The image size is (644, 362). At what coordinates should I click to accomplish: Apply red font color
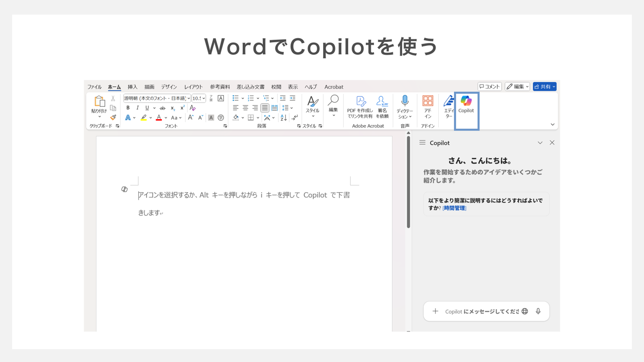(x=159, y=118)
